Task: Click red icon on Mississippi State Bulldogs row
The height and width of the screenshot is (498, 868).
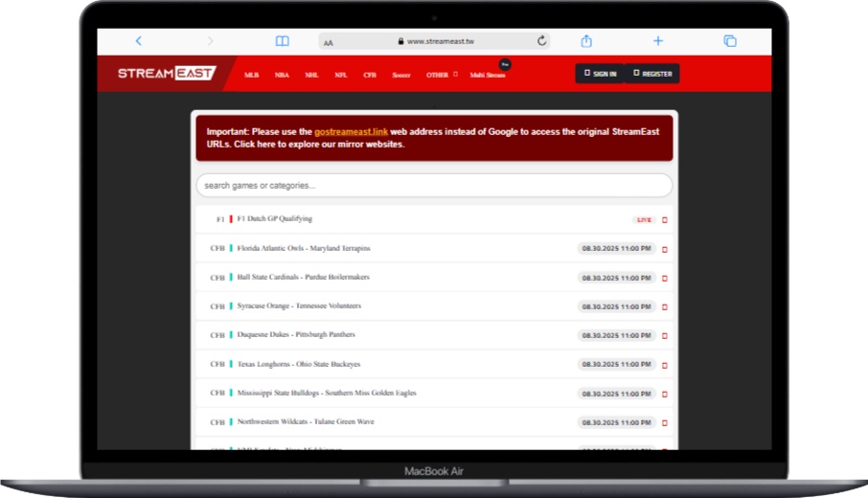Action: click(x=665, y=395)
